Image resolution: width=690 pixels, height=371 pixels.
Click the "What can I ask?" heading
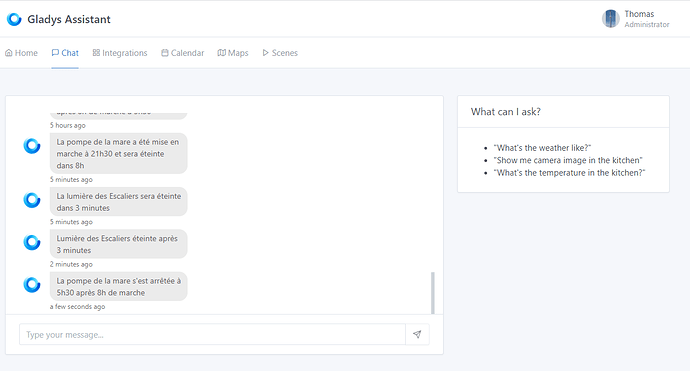coord(506,112)
